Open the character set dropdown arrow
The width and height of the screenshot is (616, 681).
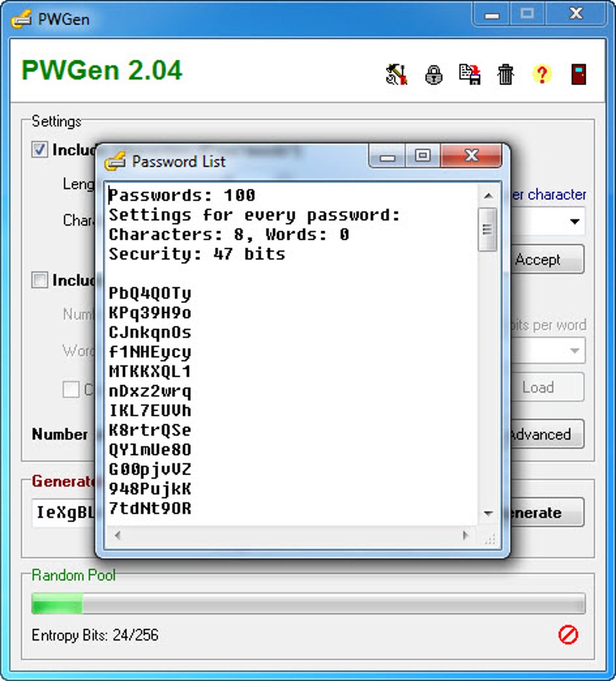[x=574, y=222]
